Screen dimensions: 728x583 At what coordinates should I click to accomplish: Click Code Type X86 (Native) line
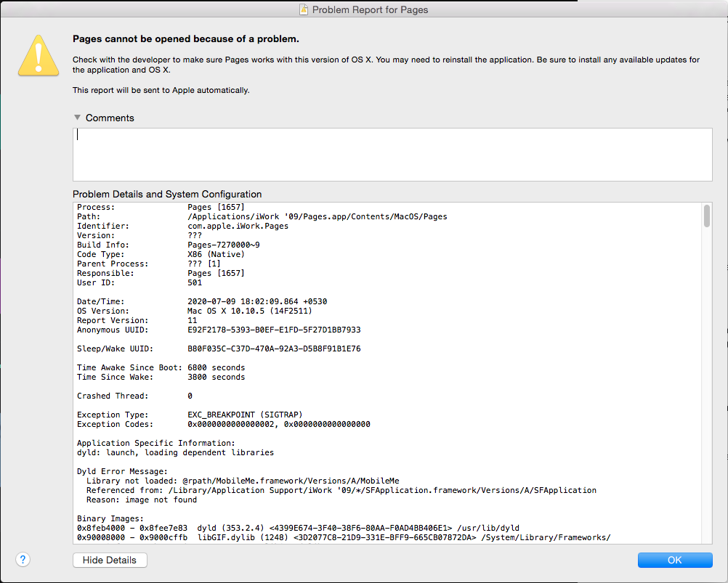(161, 254)
